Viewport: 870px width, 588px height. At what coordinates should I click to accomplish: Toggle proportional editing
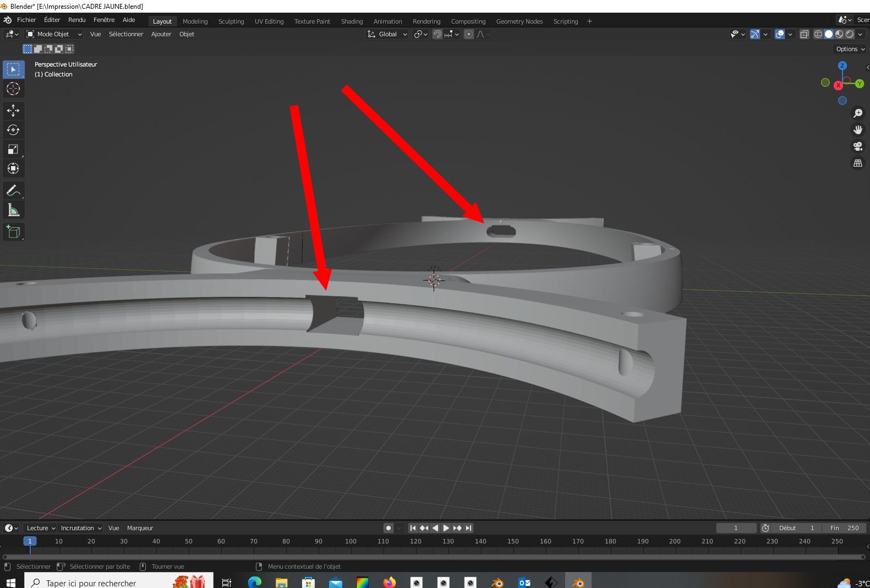coord(469,34)
